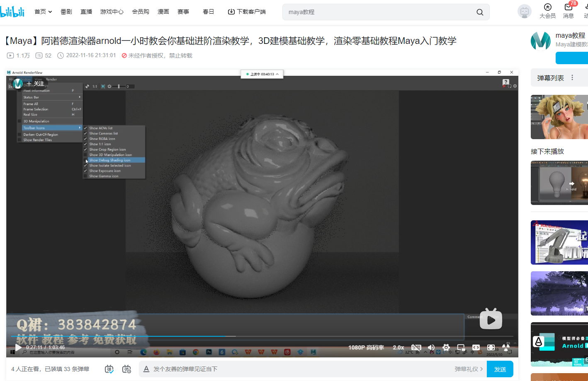The width and height of the screenshot is (588, 381).
Task: Toggle Show Cameras list checkbox
Action: pos(85,133)
